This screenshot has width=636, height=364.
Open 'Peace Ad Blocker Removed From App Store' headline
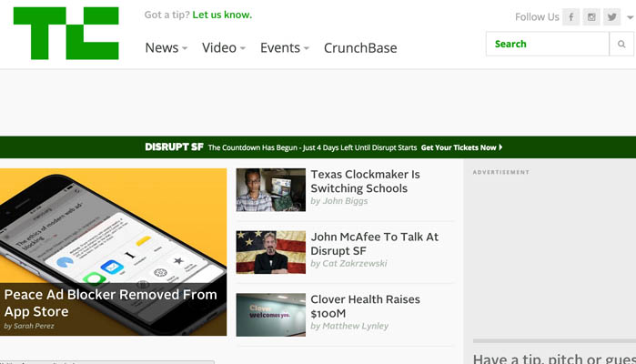coord(110,303)
